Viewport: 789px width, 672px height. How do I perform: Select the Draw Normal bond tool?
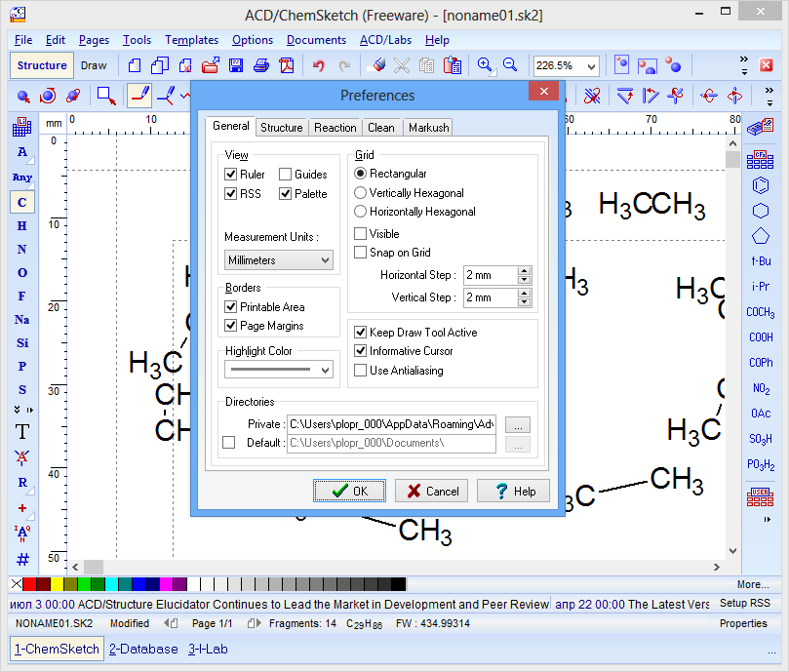tap(139, 96)
